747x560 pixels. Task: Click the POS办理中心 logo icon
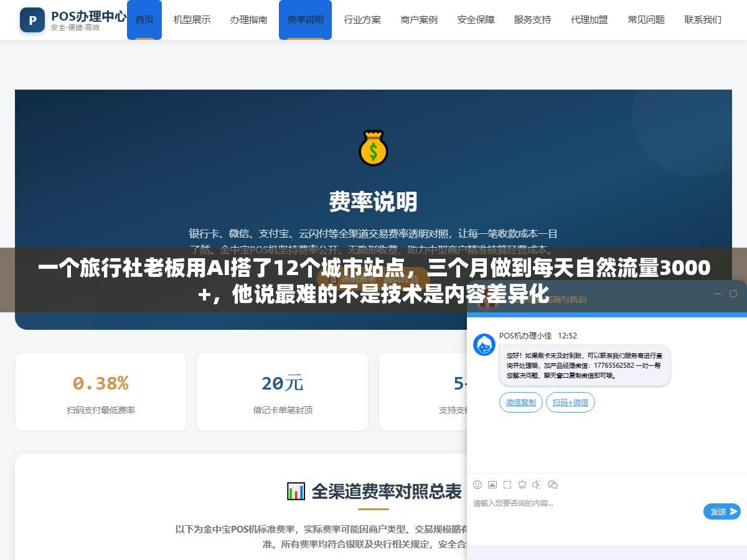[32, 20]
